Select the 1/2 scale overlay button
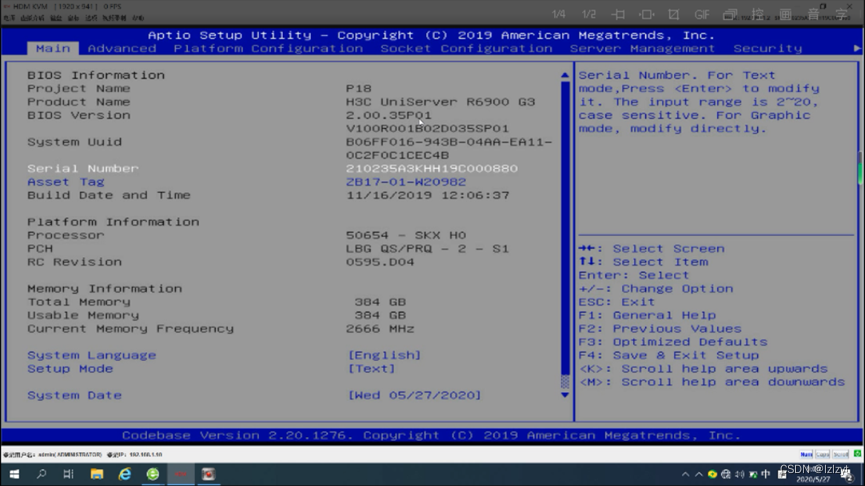The image size is (865, 486). coord(589,14)
